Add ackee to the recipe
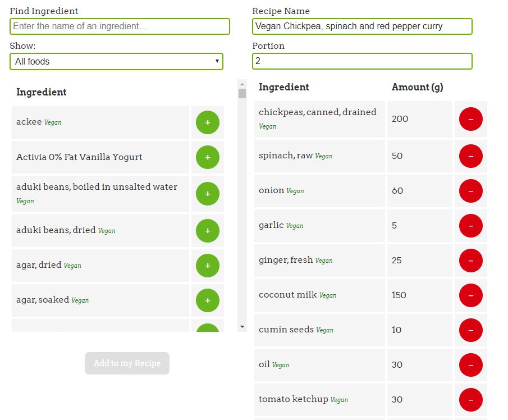Screen dimensions: 508x420 pyautogui.click(x=208, y=122)
